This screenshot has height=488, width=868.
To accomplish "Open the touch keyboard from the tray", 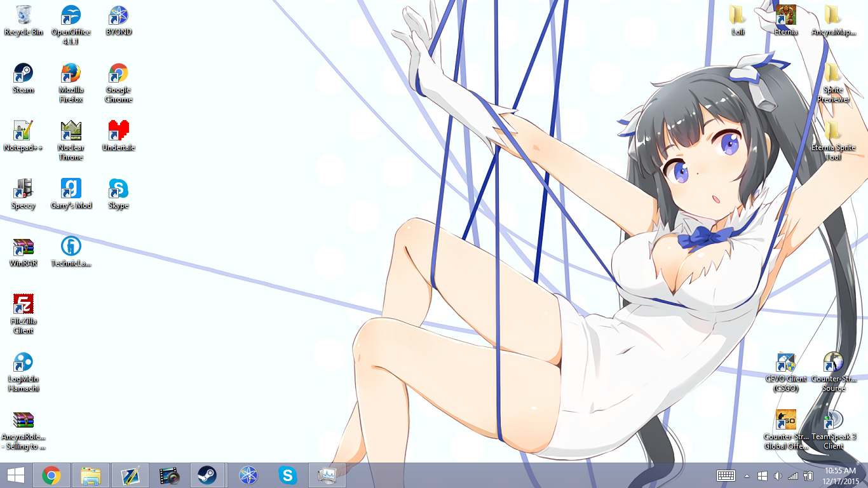I will [726, 475].
